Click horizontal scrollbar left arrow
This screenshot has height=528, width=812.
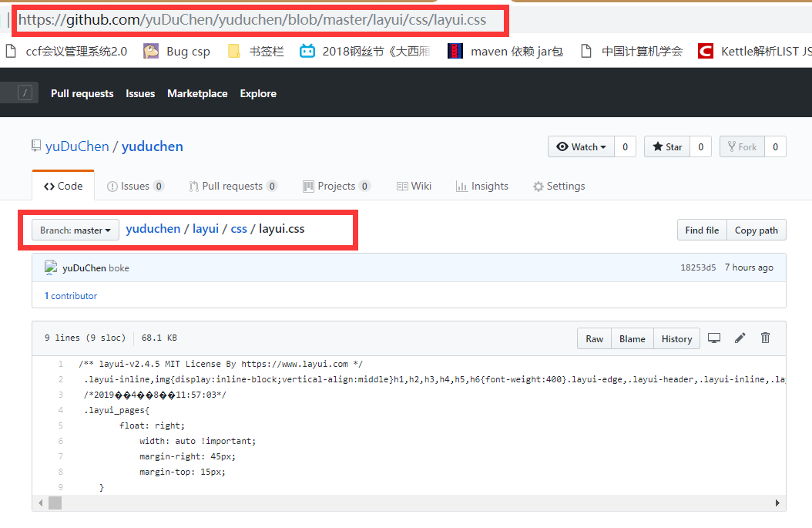tap(41, 503)
